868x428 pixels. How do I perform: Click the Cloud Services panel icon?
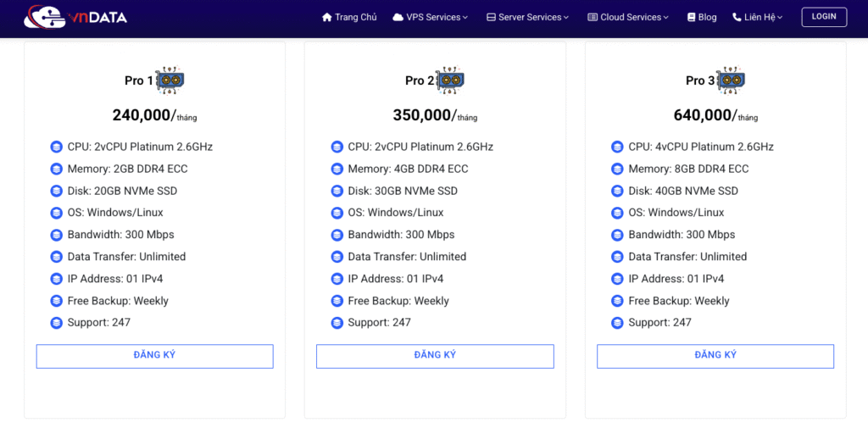[593, 17]
